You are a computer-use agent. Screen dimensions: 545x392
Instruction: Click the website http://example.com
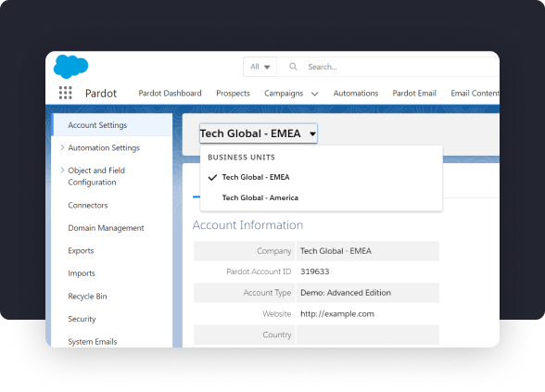pos(337,314)
